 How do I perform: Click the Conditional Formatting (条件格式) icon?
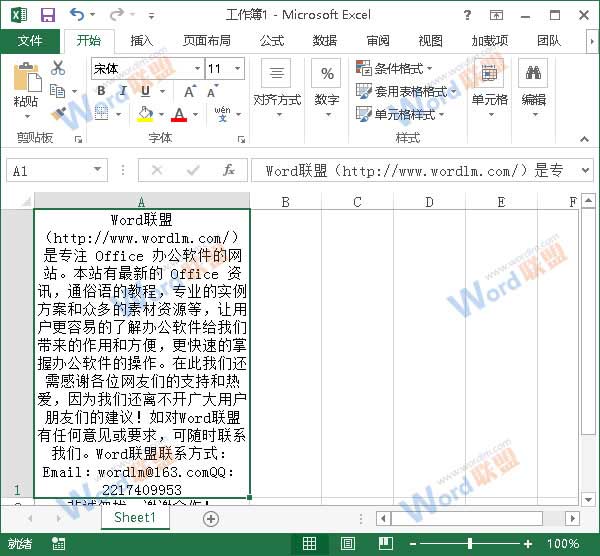[x=364, y=68]
